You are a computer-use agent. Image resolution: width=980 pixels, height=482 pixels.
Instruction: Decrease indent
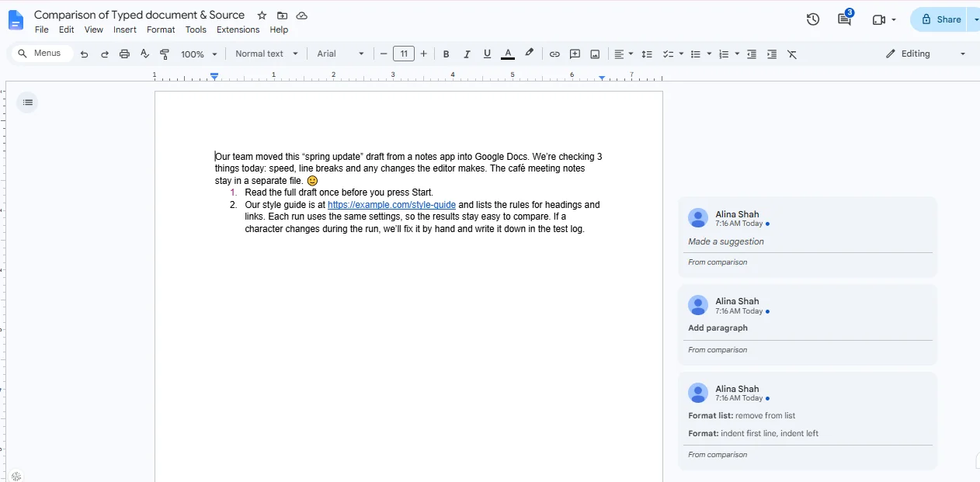752,54
